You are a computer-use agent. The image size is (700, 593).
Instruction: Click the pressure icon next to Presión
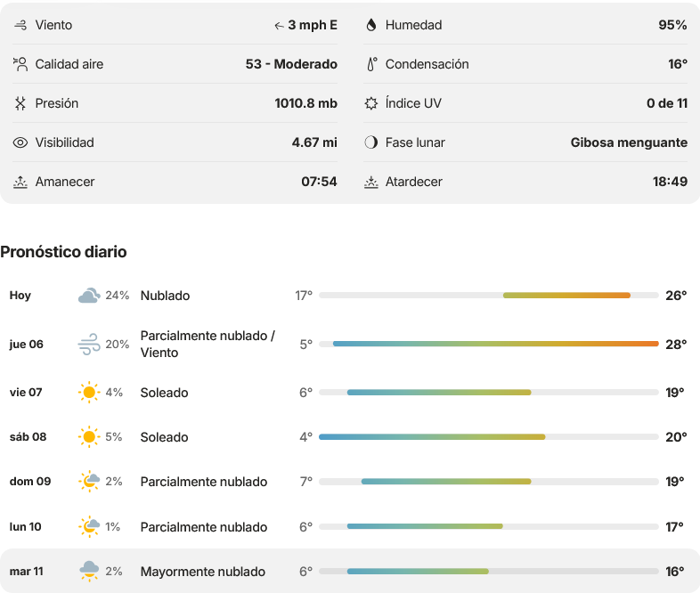click(20, 103)
